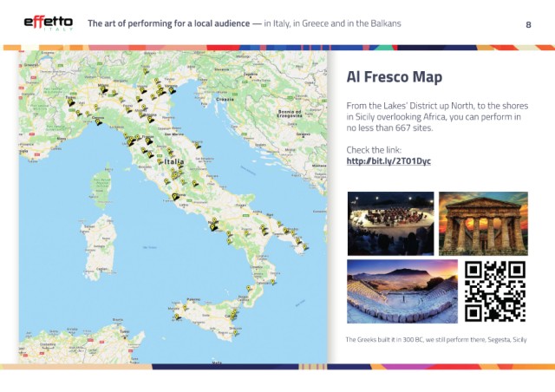The height and width of the screenshot is (392, 555).
Task: Click the "Bosnia ed Erzegovina" map label
Action: click(288, 114)
